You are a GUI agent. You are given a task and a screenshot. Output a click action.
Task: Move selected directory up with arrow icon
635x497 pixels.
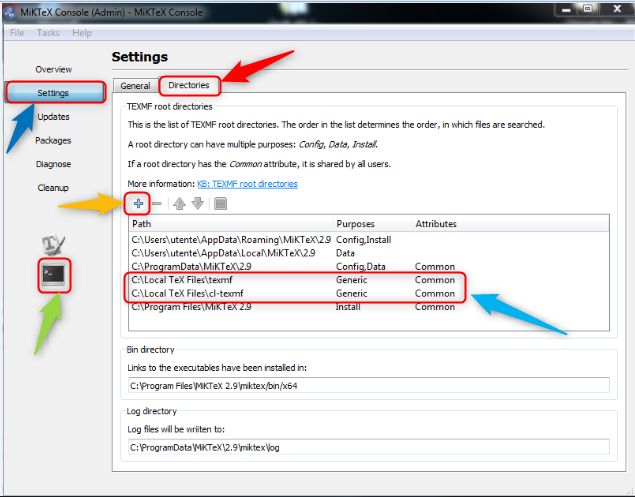[x=179, y=203]
